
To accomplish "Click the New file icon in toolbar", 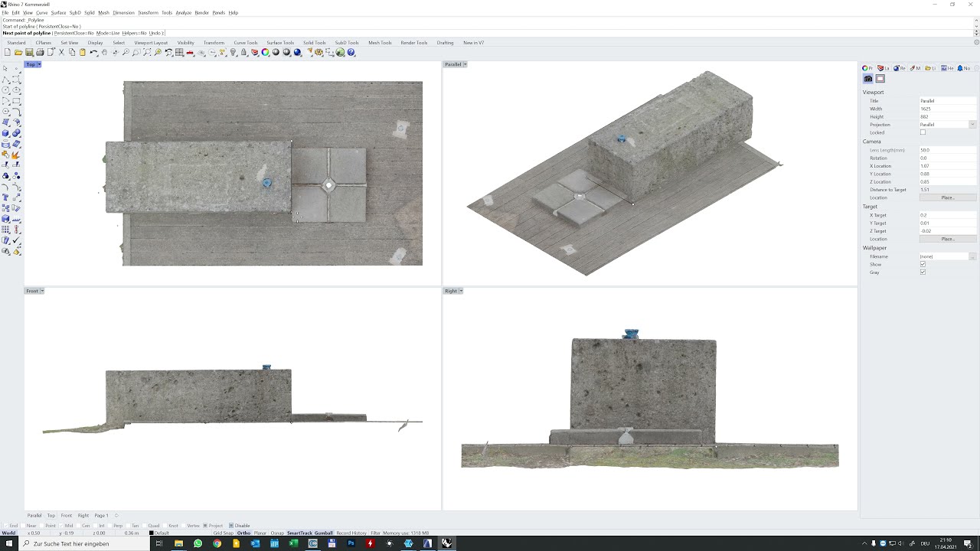I will (7, 52).
